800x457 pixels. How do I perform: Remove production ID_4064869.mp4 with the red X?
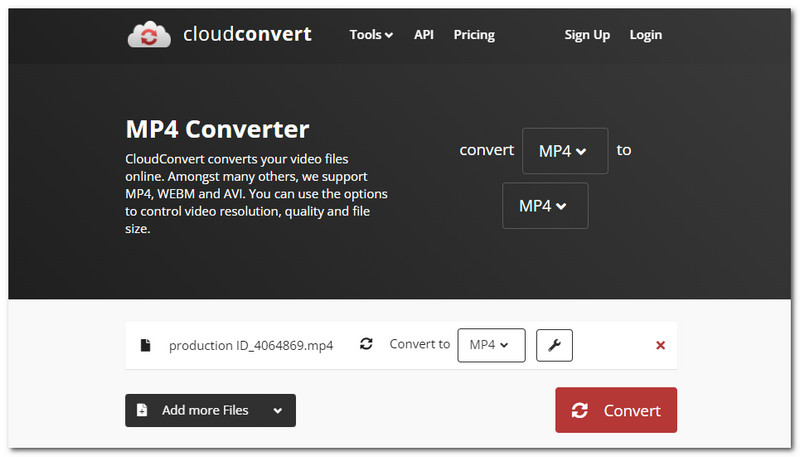(x=660, y=345)
